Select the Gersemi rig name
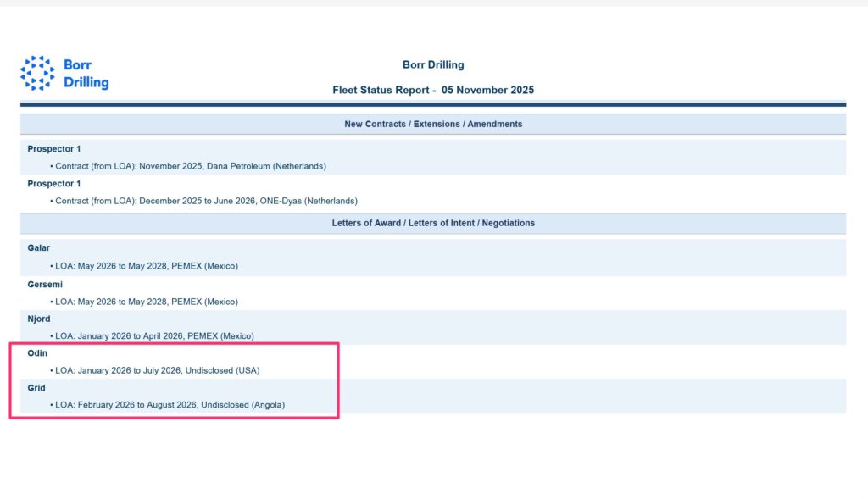868x499 pixels. (45, 285)
